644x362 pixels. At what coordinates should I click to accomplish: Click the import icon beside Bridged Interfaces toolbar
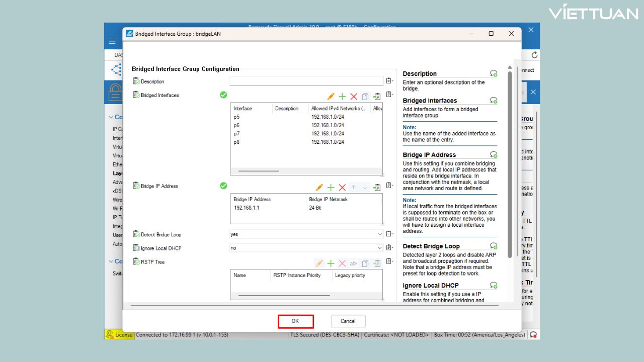tap(377, 97)
